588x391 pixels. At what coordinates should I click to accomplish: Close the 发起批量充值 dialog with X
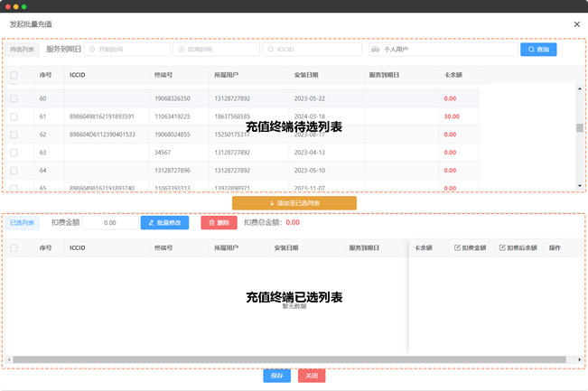pyautogui.click(x=577, y=24)
